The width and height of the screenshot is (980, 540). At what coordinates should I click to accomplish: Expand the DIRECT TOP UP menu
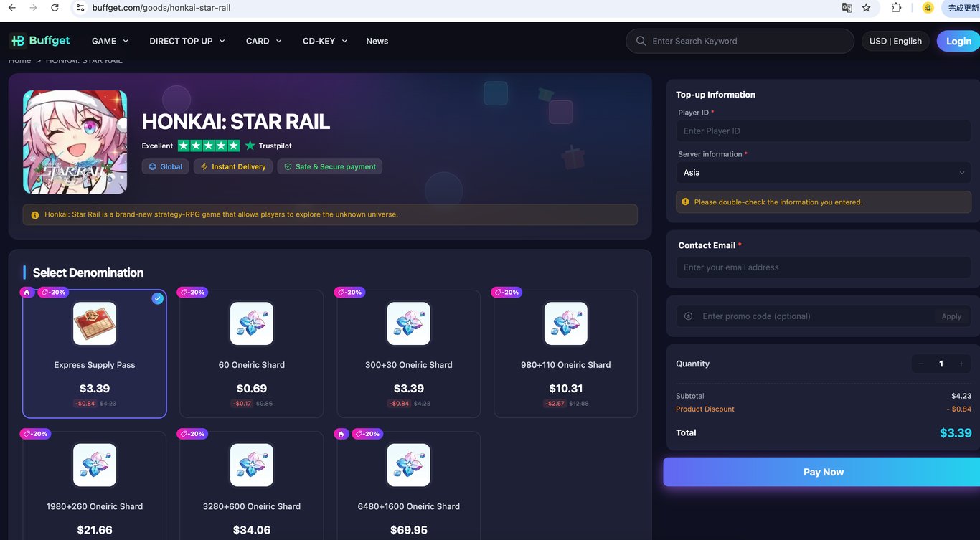click(x=187, y=41)
